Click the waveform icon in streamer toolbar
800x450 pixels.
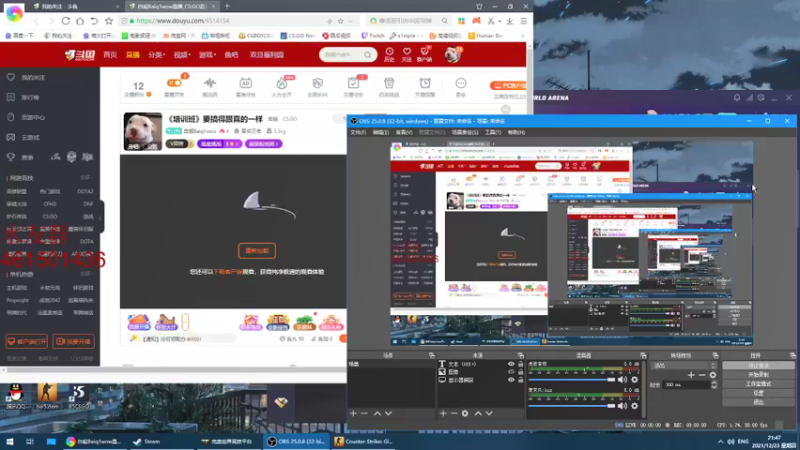(210, 83)
